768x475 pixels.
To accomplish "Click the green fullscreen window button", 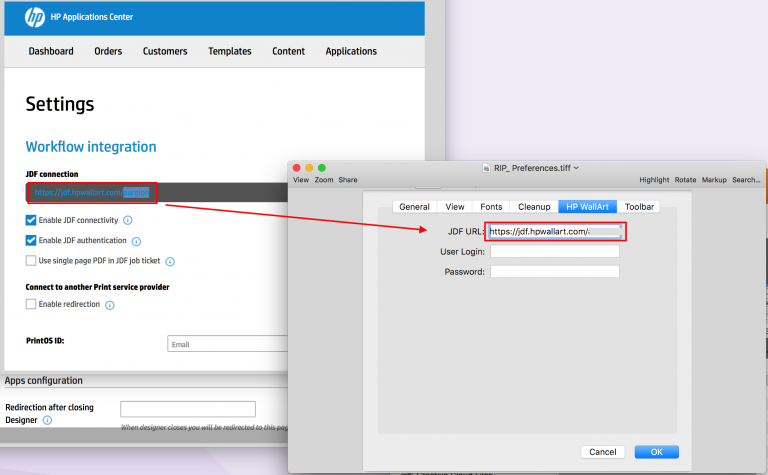I will click(322, 167).
